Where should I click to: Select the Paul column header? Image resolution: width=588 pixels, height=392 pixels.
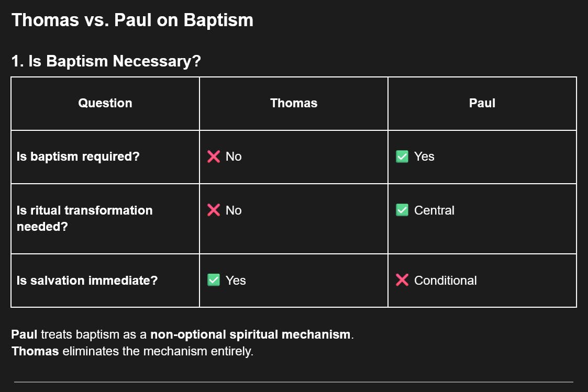482,103
